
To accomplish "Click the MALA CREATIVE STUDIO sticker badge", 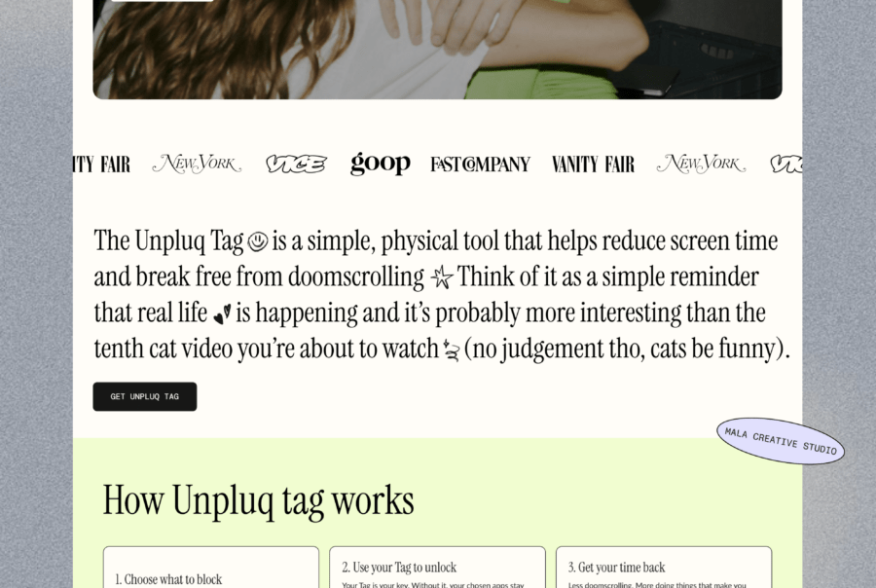I will (780, 443).
